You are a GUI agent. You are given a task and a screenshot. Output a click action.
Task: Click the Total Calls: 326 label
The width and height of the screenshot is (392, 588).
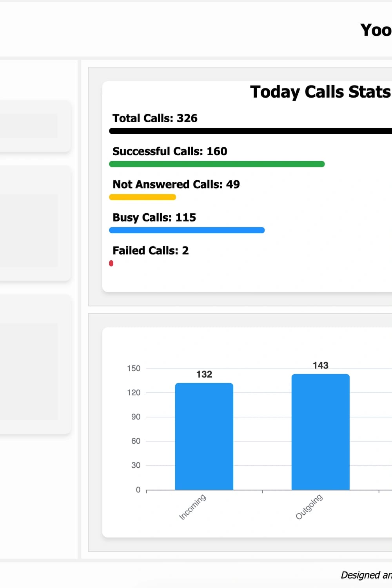(x=154, y=118)
